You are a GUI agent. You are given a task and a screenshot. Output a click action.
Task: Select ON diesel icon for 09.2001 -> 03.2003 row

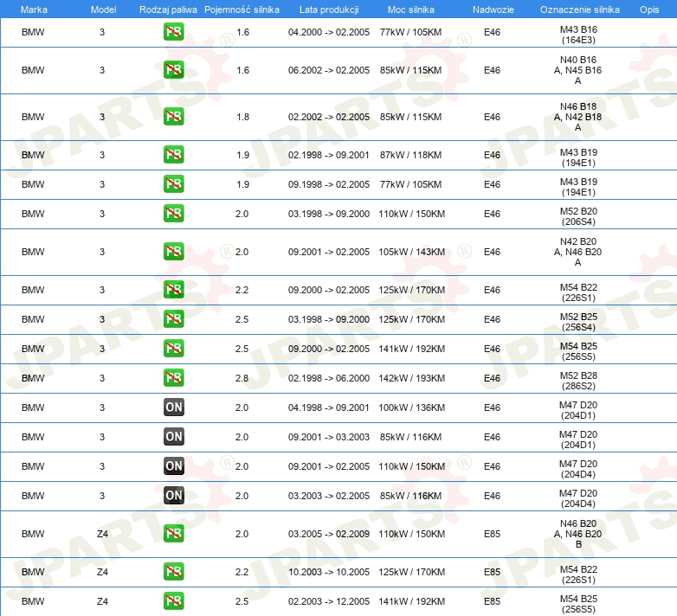click(x=173, y=437)
